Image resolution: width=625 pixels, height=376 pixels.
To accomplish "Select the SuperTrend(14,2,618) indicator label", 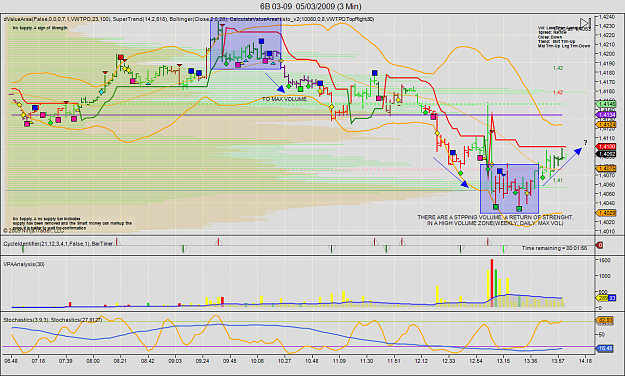I will click(x=140, y=19).
